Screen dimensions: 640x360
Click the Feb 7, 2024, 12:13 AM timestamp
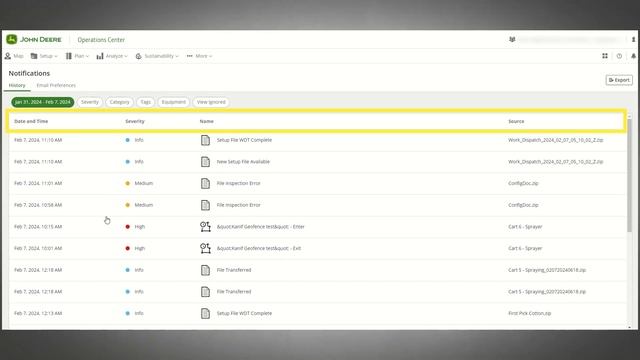38,313
